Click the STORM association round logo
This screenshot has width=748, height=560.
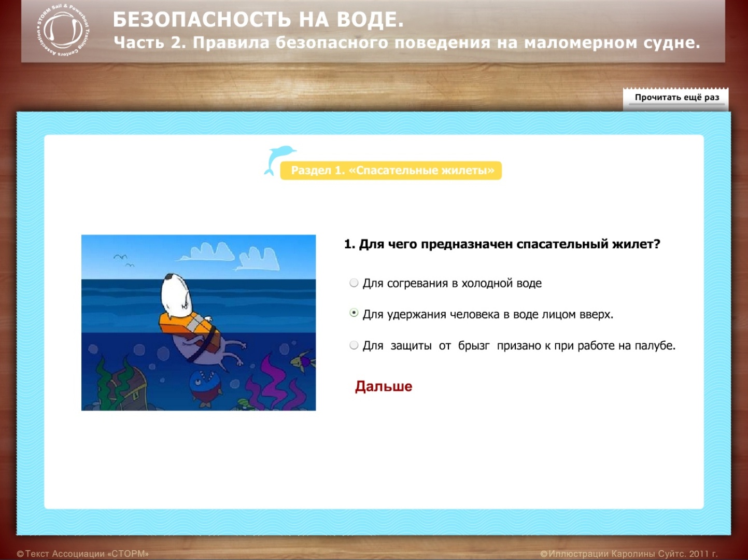coord(63,30)
